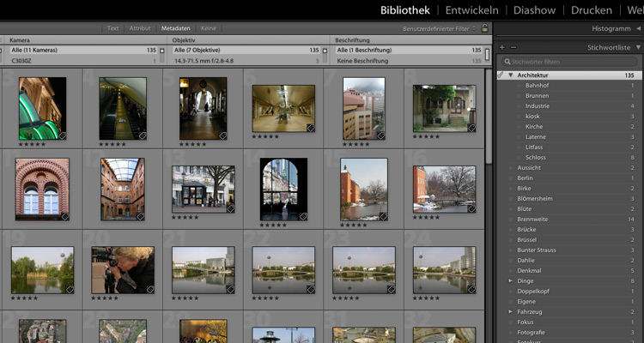
Task: Select the Fotografie keyword
Action: [531, 332]
